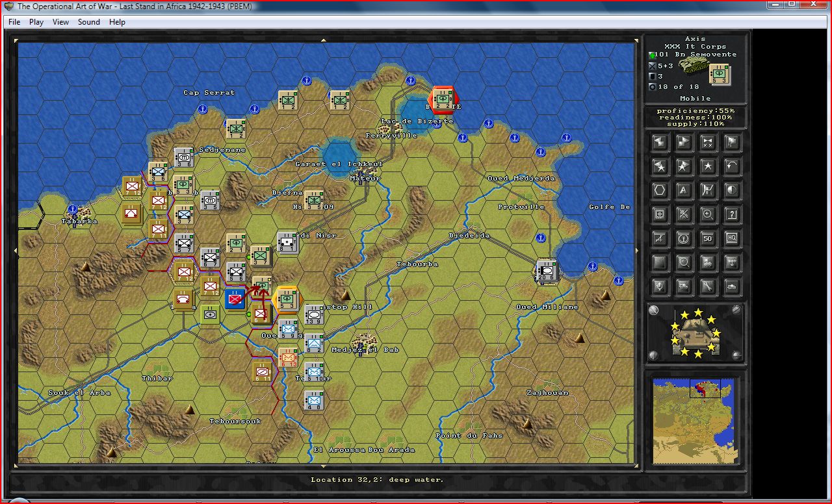Open the Play menu
Image resolution: width=832 pixels, height=504 pixels.
(36, 22)
